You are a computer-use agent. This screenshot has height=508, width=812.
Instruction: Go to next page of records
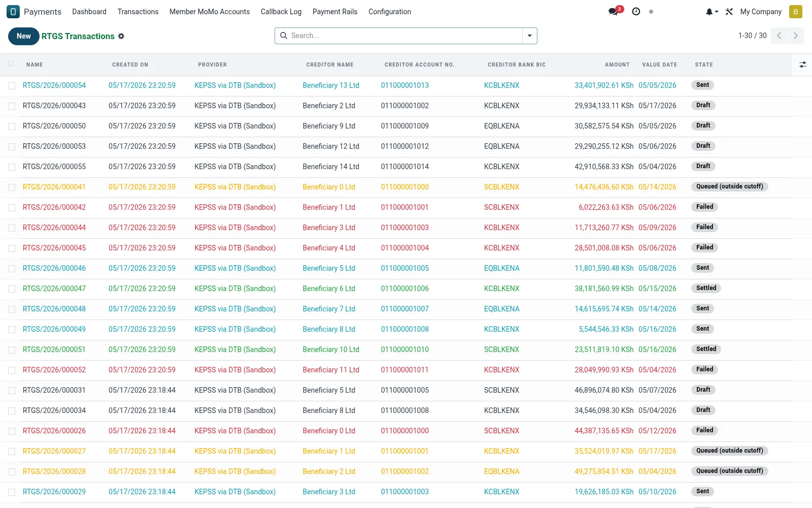coord(795,36)
